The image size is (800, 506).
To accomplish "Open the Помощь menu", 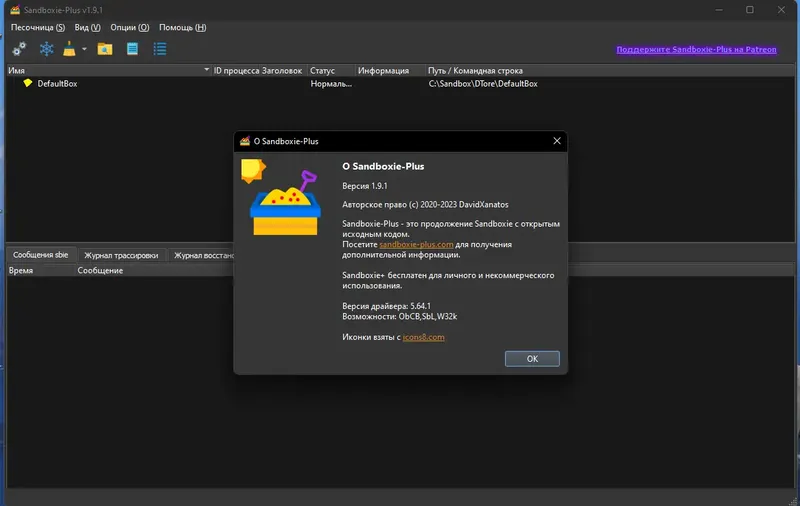I will click(182, 28).
